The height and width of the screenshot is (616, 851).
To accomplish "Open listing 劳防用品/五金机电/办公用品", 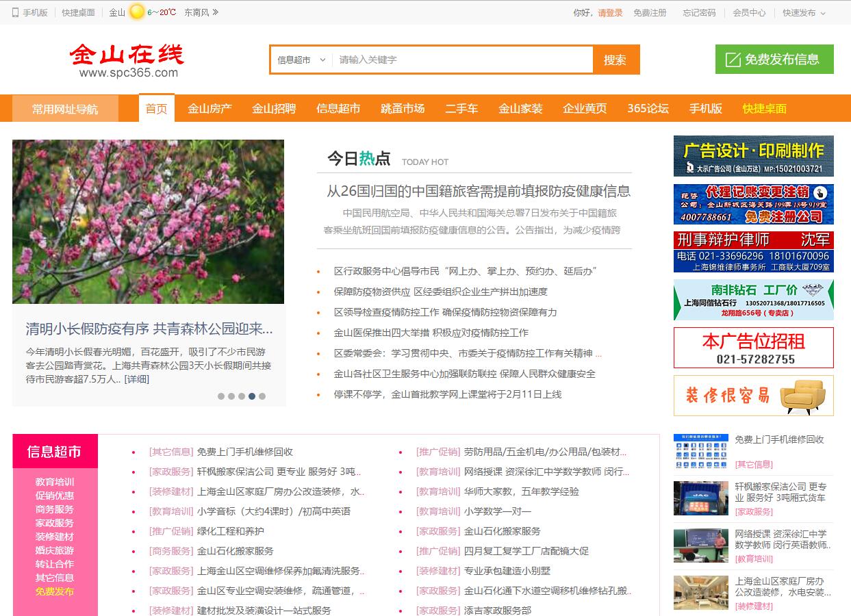I will coord(546,452).
